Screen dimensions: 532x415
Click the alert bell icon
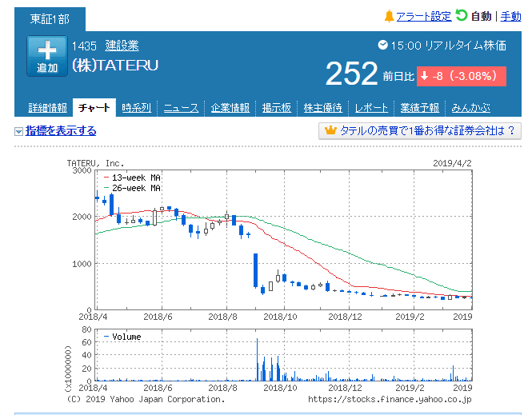389,16
